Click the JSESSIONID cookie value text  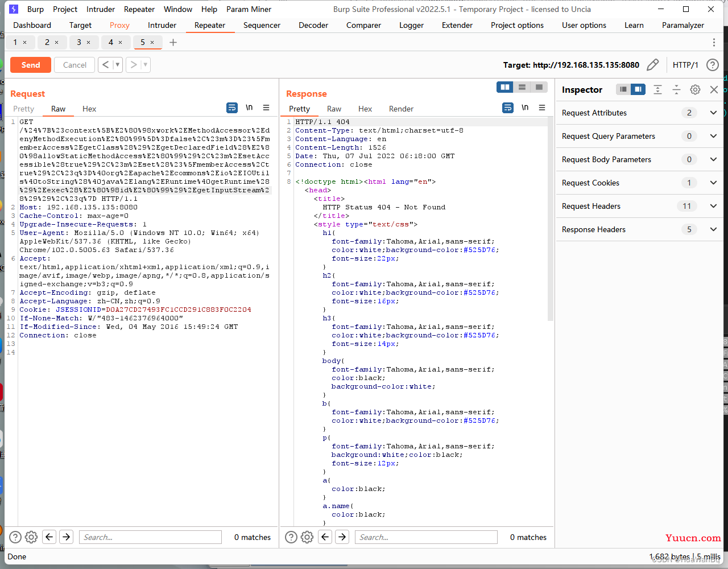tap(178, 310)
